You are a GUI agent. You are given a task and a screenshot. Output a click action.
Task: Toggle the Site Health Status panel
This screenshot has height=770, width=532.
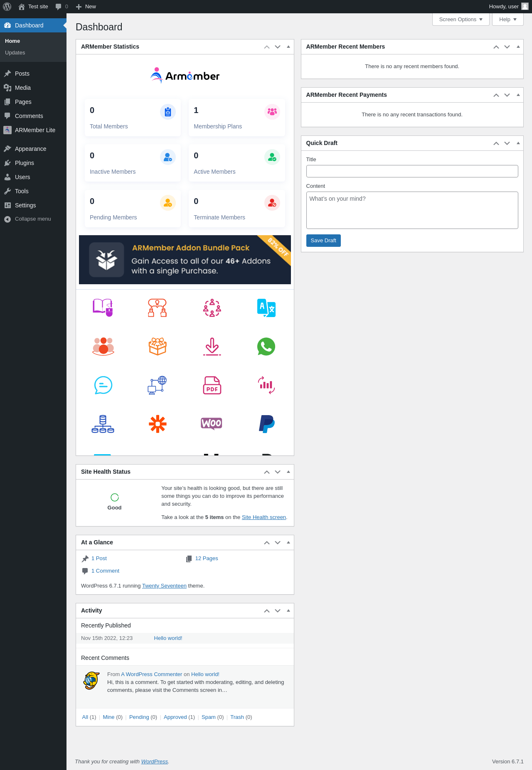click(288, 472)
